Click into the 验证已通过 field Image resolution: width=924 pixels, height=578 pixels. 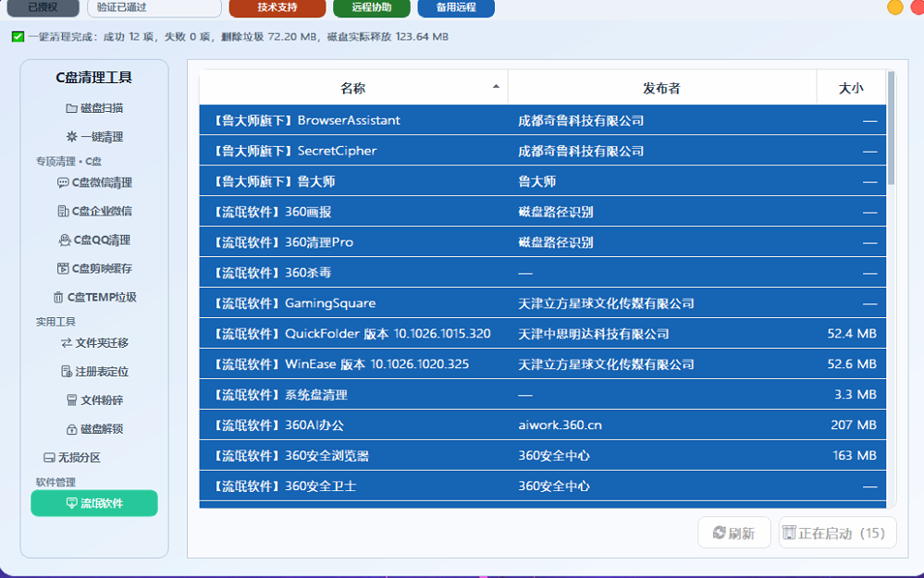click(154, 7)
